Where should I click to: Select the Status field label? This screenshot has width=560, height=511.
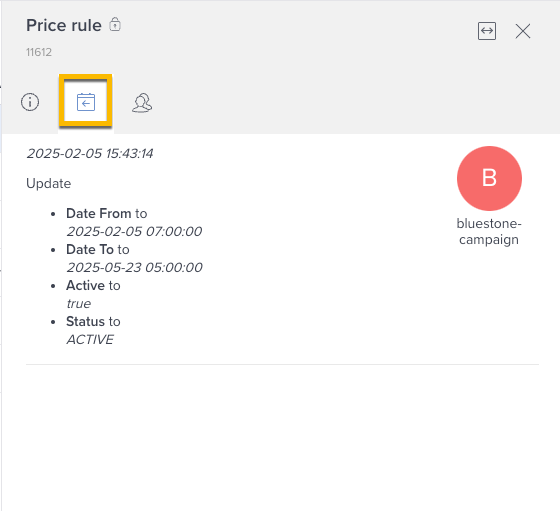pyautogui.click(x=86, y=322)
